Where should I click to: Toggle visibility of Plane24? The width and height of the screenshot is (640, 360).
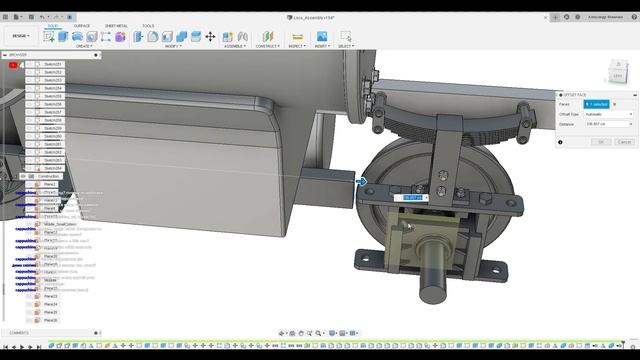[x=29, y=304]
